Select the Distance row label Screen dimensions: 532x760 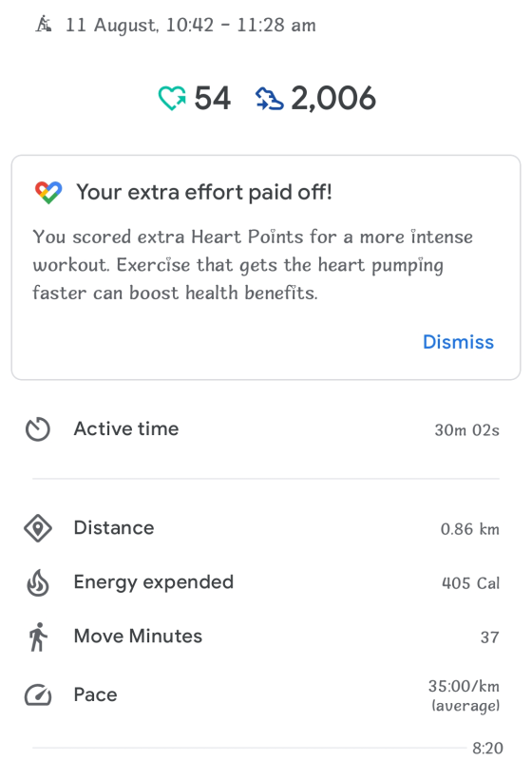pos(114,528)
